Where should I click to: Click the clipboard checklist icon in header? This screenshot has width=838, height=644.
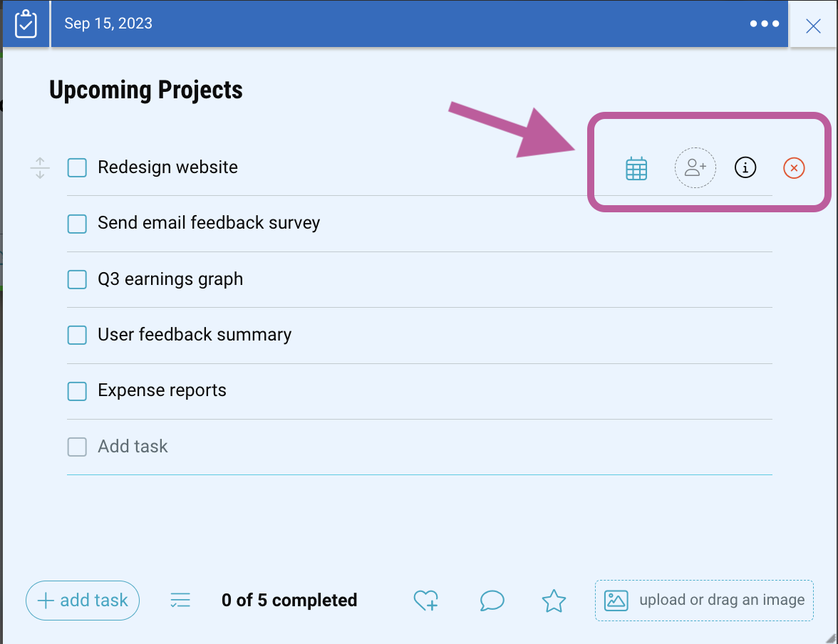tap(26, 24)
